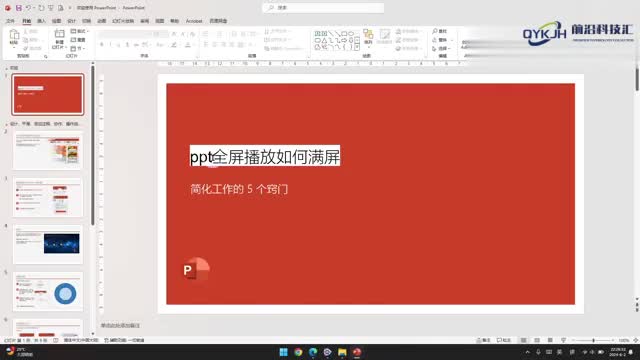
Task: Adjust the zoom slider in status bar
Action: click(593, 340)
